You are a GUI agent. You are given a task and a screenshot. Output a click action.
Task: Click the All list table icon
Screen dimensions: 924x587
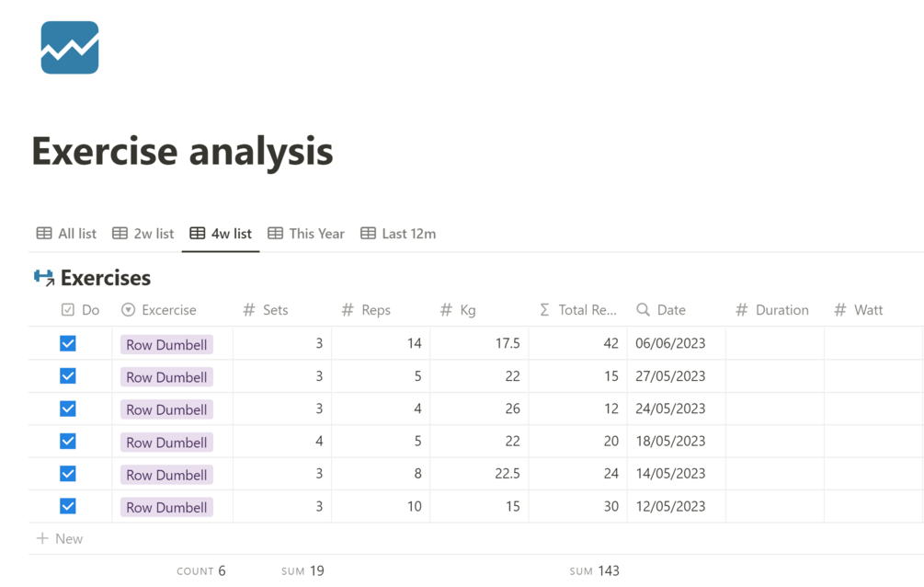tap(44, 234)
